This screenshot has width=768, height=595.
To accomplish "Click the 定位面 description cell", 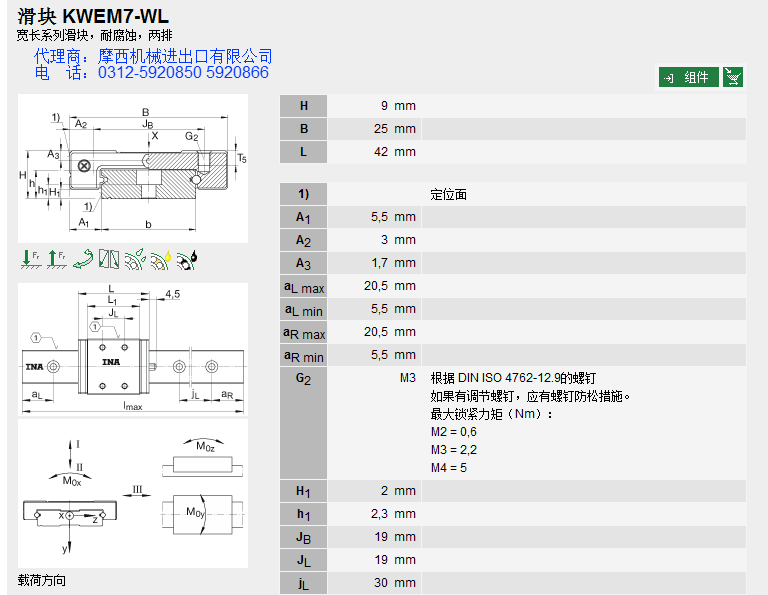I will tap(448, 195).
